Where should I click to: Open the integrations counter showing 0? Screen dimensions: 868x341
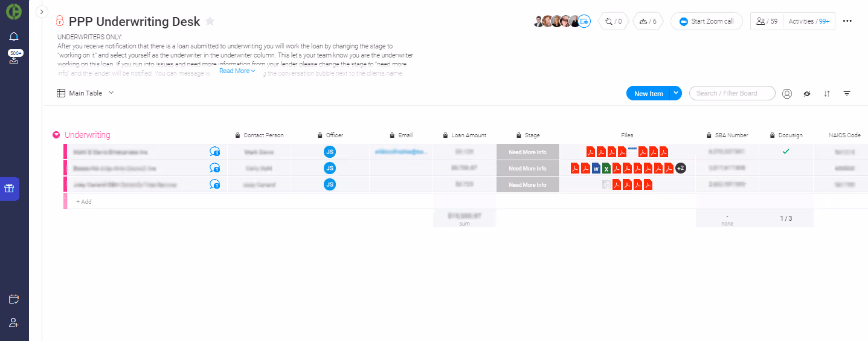(x=612, y=21)
